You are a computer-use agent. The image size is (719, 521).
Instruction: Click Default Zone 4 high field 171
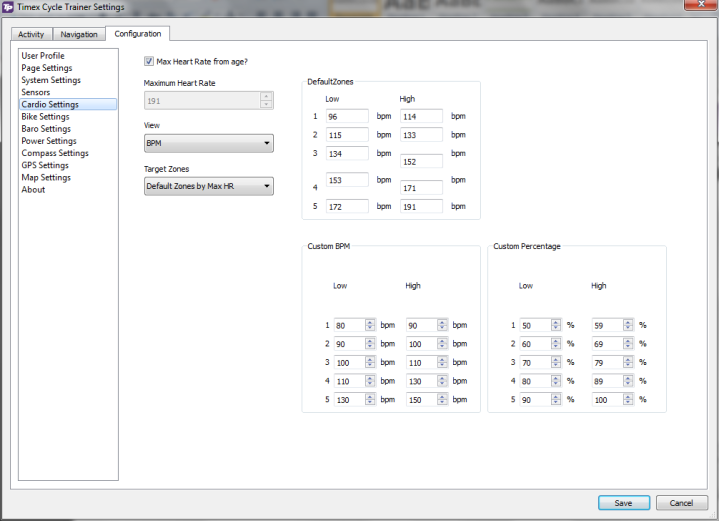click(x=421, y=188)
